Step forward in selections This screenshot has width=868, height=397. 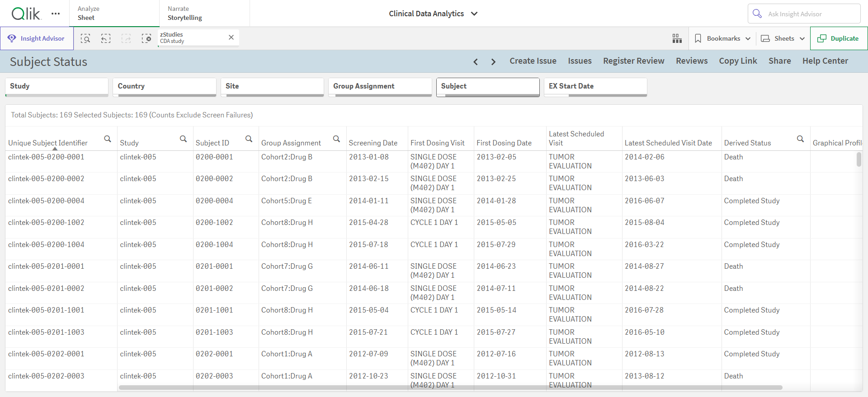tap(126, 38)
